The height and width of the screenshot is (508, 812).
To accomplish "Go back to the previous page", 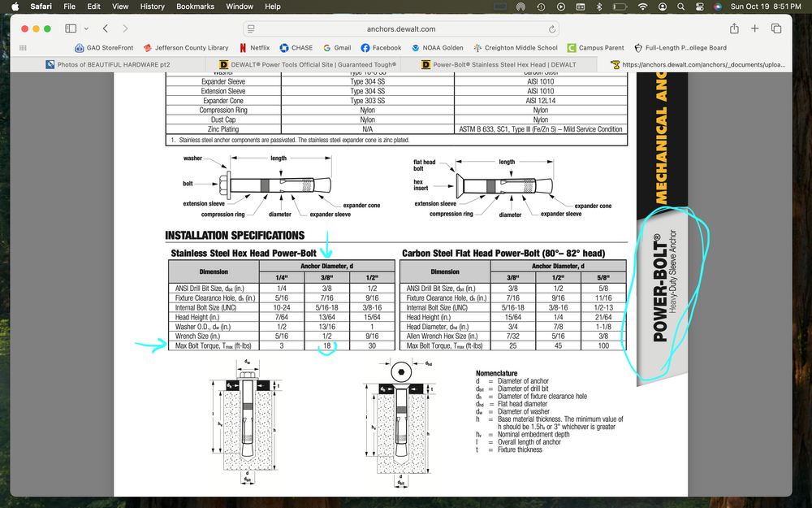I will 105,28.
